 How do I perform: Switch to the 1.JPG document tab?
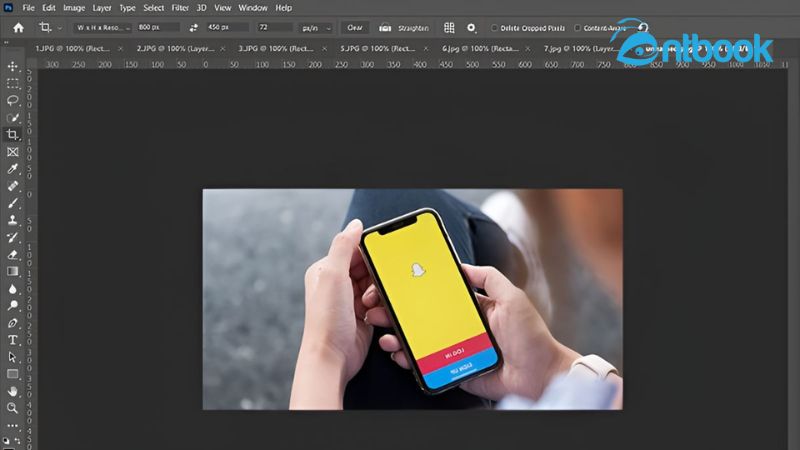[72, 48]
